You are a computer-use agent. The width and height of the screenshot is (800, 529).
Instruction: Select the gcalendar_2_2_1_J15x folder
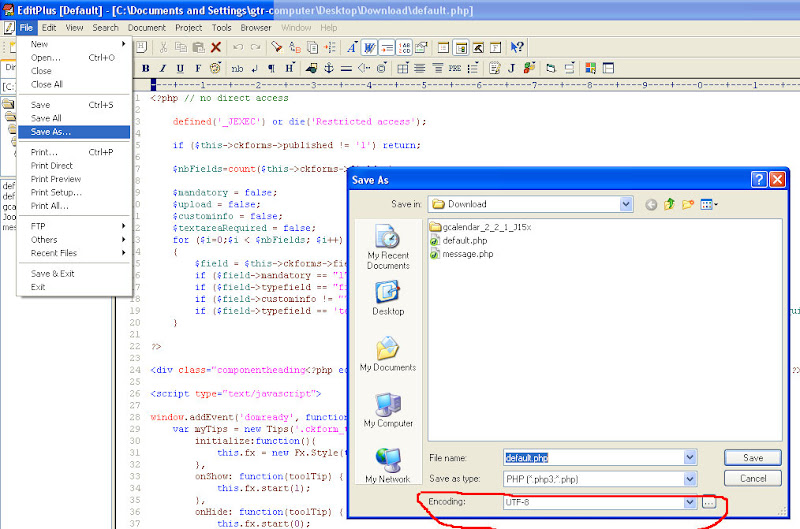click(480, 227)
